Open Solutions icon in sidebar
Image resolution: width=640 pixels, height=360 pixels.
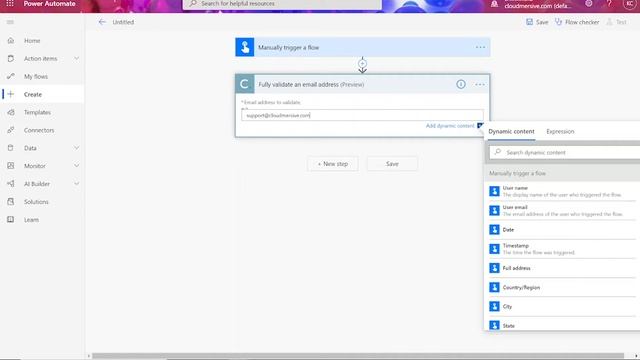(11, 202)
